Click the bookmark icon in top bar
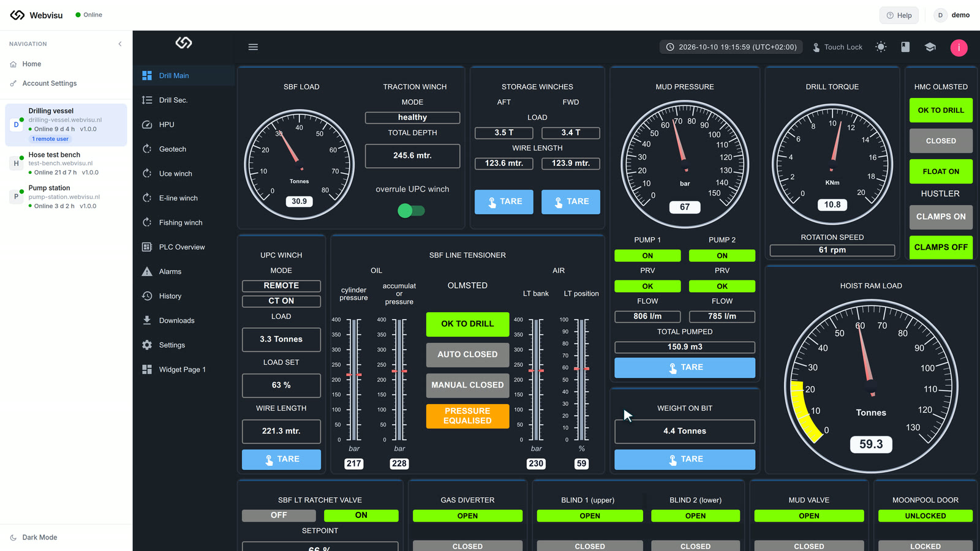Screen dimensions: 980x551 pyautogui.click(x=905, y=47)
